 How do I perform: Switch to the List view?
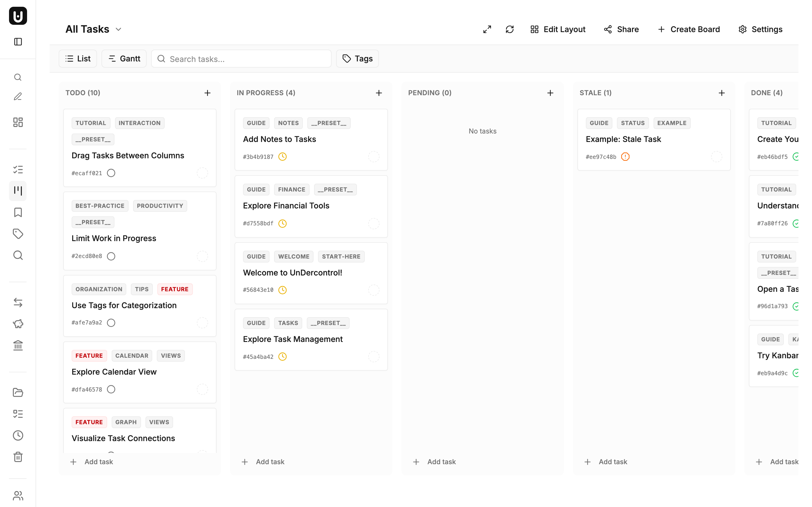78,58
